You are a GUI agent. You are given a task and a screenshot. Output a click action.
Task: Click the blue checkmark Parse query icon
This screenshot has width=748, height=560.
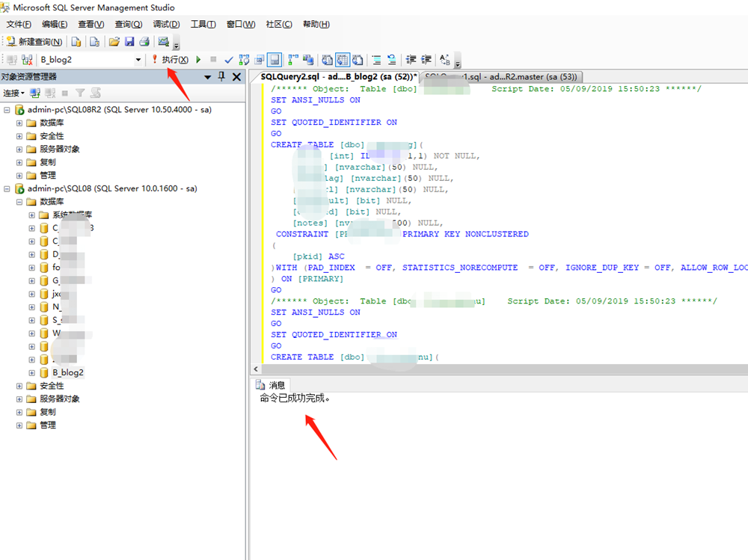(x=229, y=60)
